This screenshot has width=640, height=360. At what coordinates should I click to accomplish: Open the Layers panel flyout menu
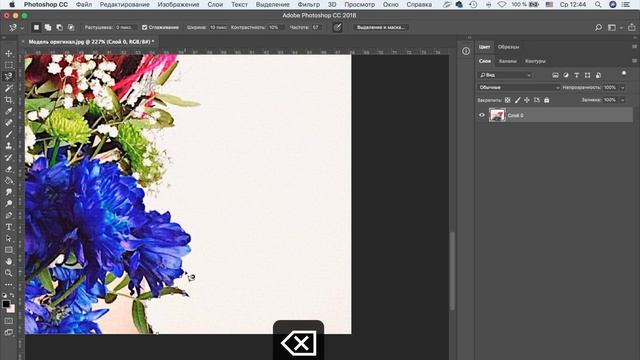coord(634,61)
